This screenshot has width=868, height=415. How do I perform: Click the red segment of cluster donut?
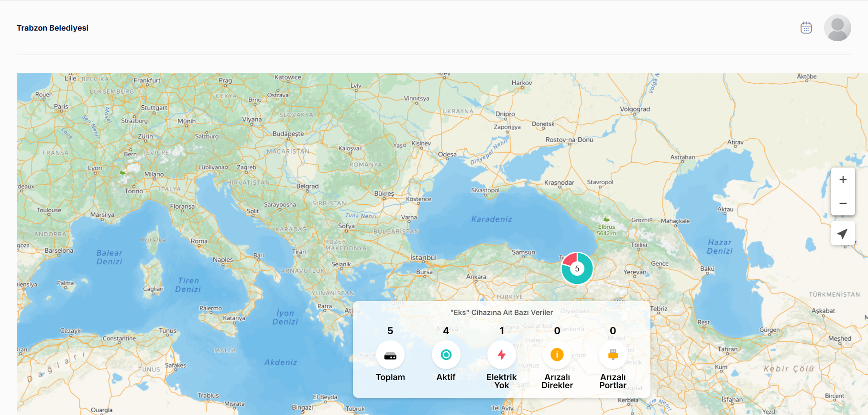(569, 259)
